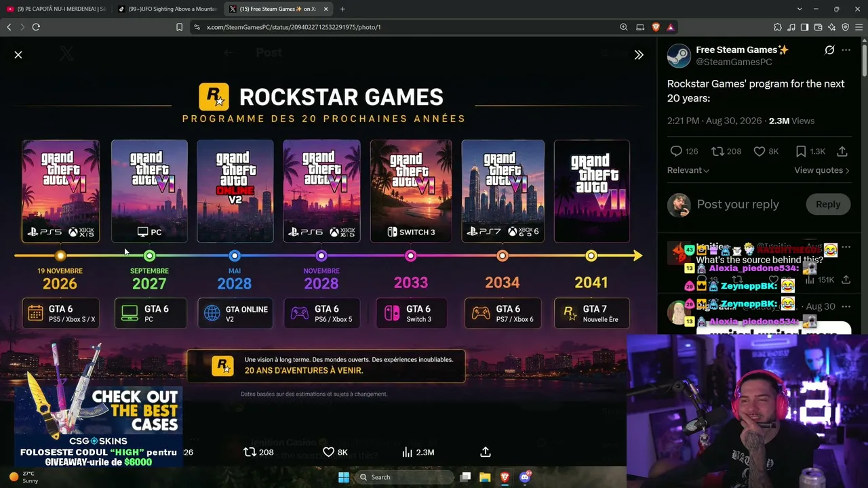Open the 2:21 PM Aug 30, 2026 timestamp
Image resolution: width=868 pixels, height=488 pixels.
click(x=713, y=121)
